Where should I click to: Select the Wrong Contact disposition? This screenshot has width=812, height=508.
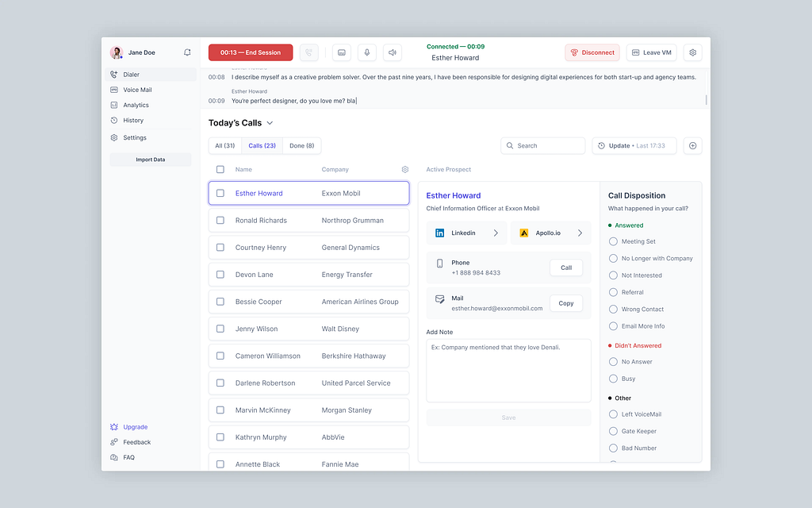click(613, 309)
